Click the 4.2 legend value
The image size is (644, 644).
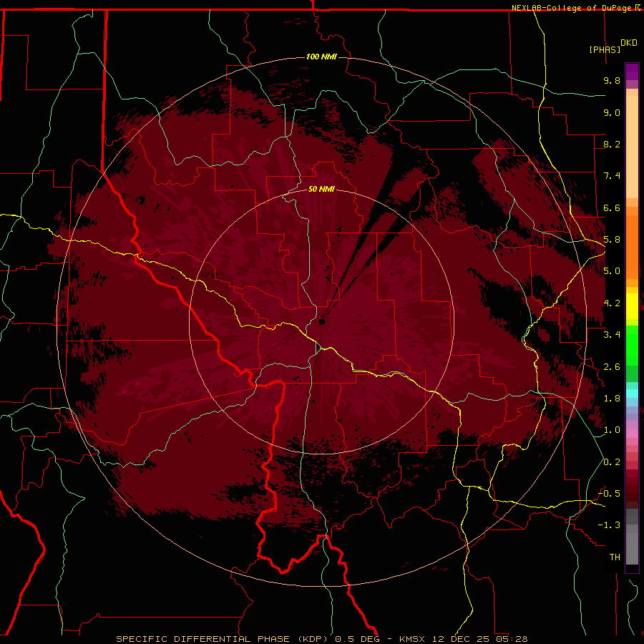[612, 303]
